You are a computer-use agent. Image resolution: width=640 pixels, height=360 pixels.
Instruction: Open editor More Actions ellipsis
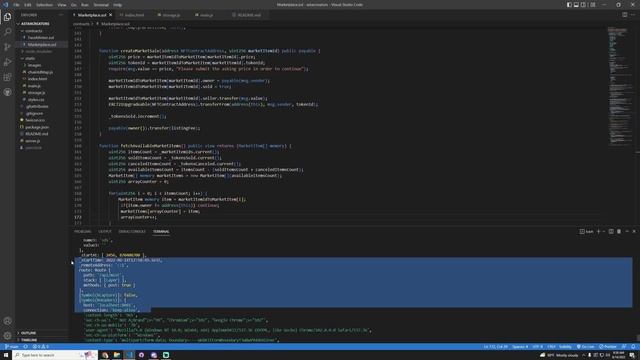tap(633, 15)
